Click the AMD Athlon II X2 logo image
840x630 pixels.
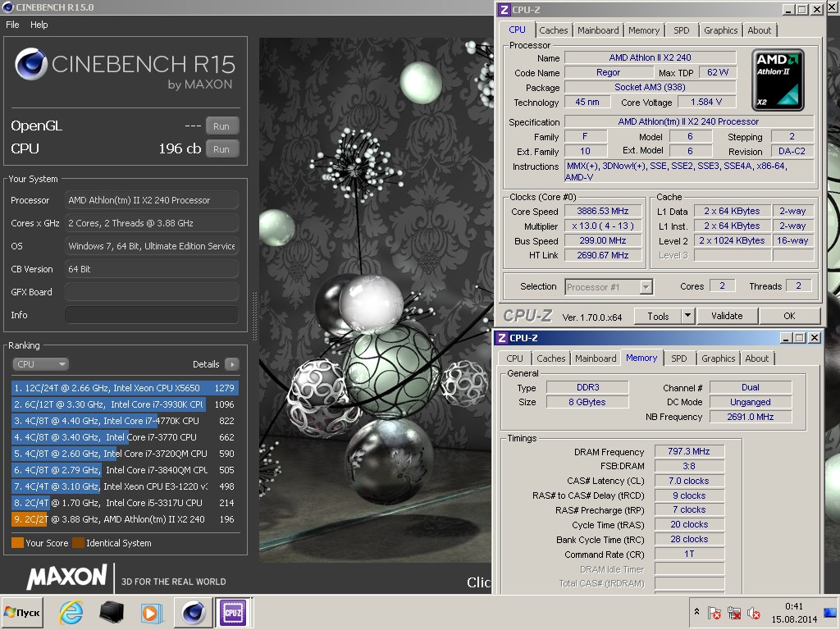click(778, 80)
